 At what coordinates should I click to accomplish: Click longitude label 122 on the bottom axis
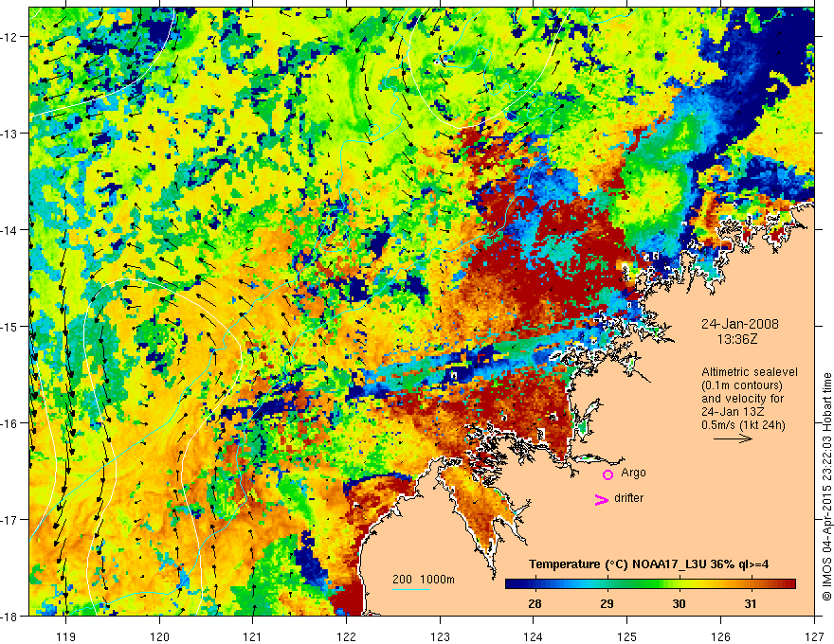click(x=346, y=636)
